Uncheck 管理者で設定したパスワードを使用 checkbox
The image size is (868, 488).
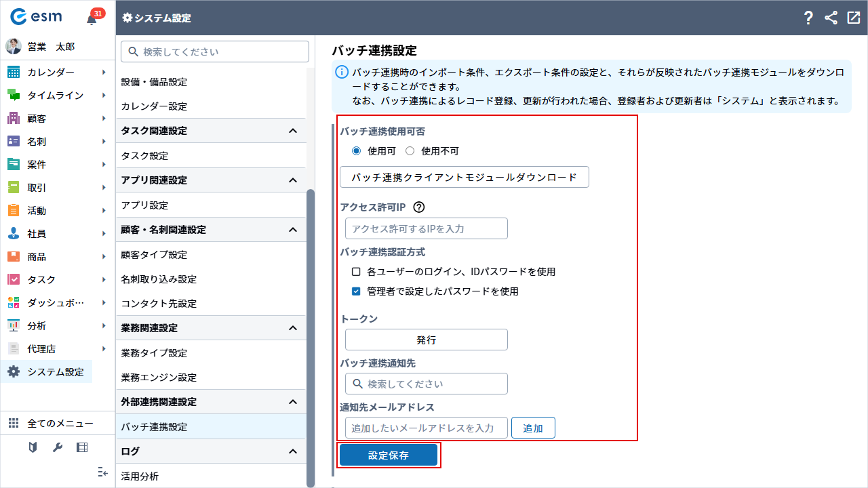[356, 291]
